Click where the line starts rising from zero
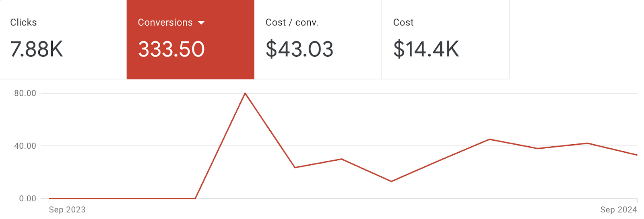This screenshot has height=219, width=644. pyautogui.click(x=195, y=198)
